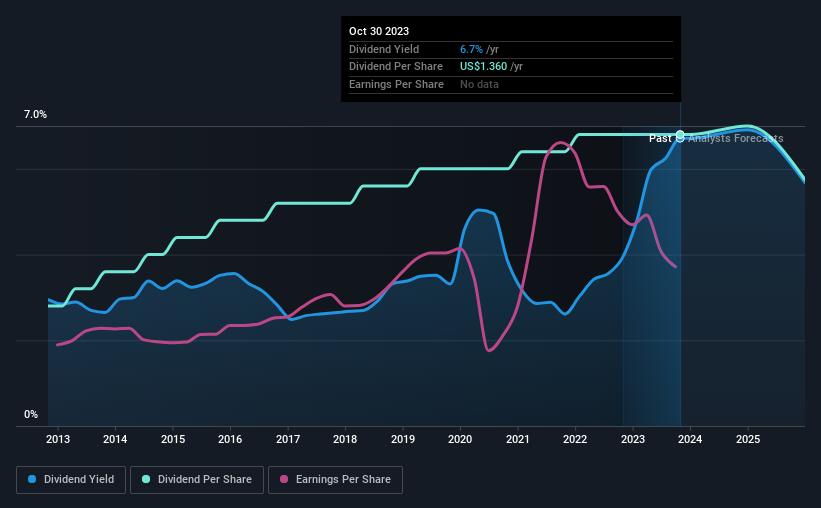Click the pink Earnings Per Share legend dot
The height and width of the screenshot is (508, 821).
tap(284, 479)
